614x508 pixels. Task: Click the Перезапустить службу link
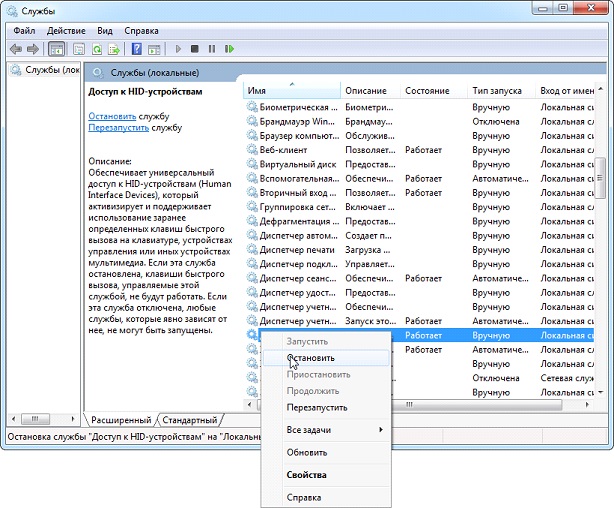point(119,128)
